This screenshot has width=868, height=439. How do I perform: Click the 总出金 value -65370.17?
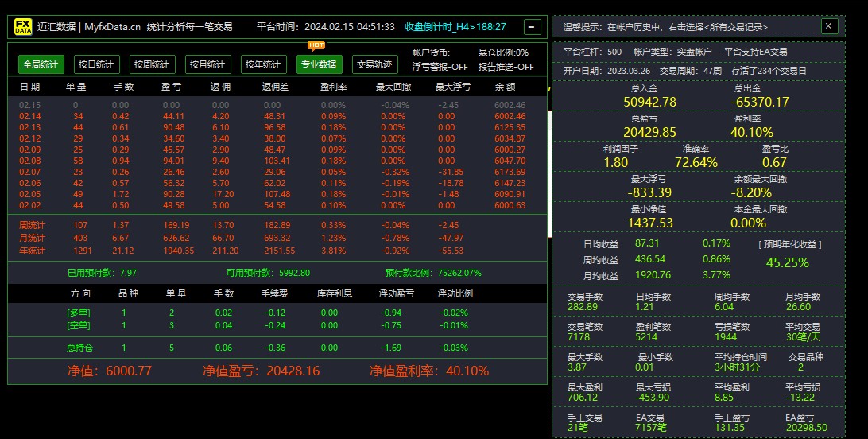tap(760, 102)
